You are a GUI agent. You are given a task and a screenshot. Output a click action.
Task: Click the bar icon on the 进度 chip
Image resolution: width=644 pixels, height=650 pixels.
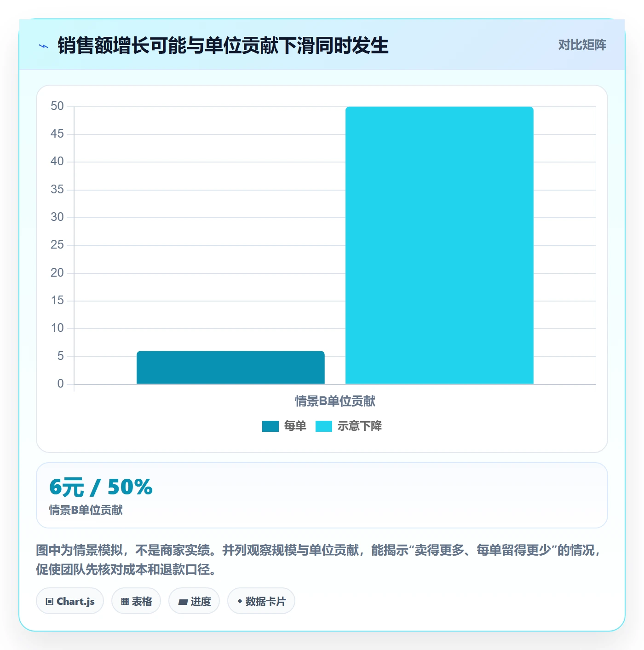point(183,602)
